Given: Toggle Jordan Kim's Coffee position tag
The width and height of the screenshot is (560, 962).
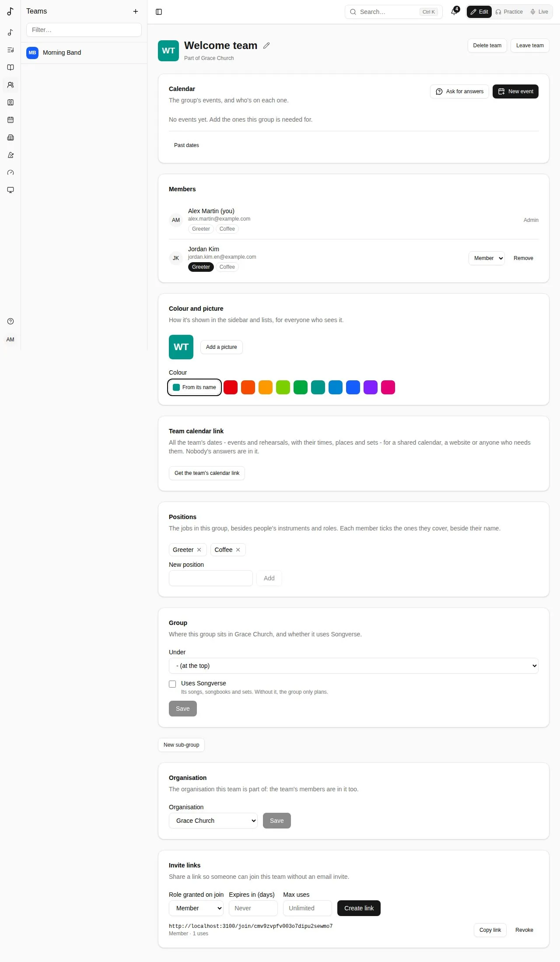Looking at the screenshot, I should click(x=227, y=267).
